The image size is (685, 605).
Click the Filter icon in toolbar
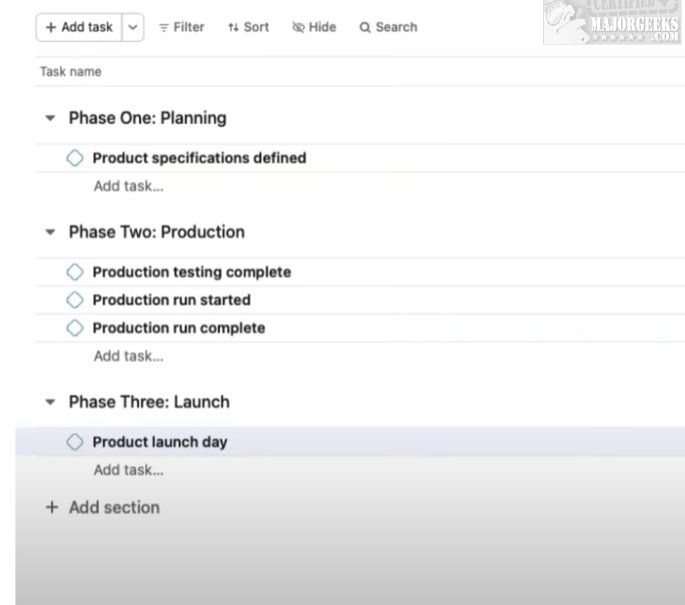tap(164, 27)
